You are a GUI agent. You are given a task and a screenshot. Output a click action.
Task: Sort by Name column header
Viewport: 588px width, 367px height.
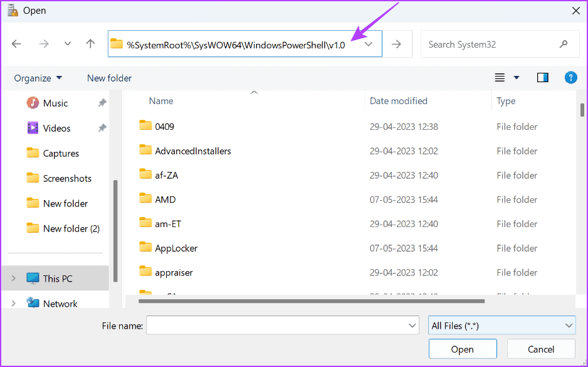click(x=161, y=101)
